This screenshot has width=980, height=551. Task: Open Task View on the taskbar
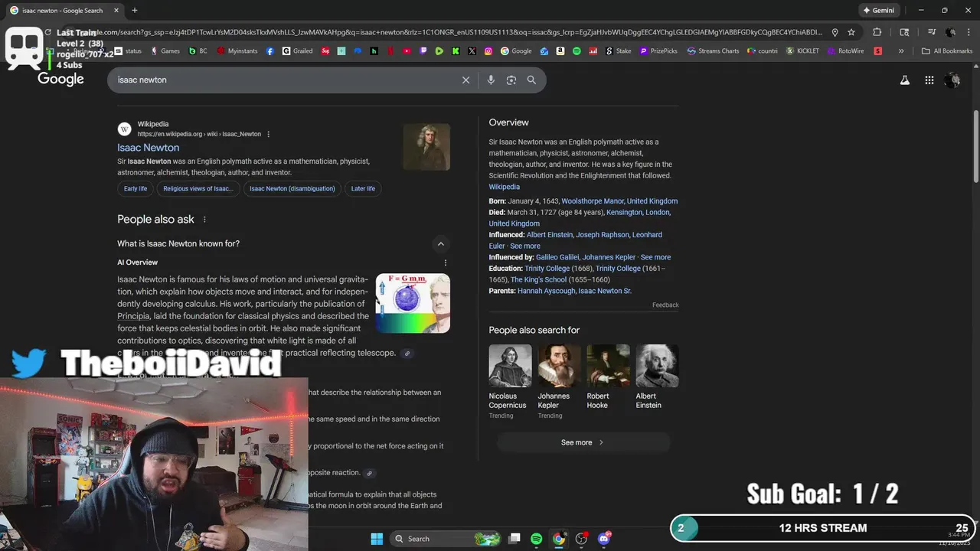click(514, 539)
